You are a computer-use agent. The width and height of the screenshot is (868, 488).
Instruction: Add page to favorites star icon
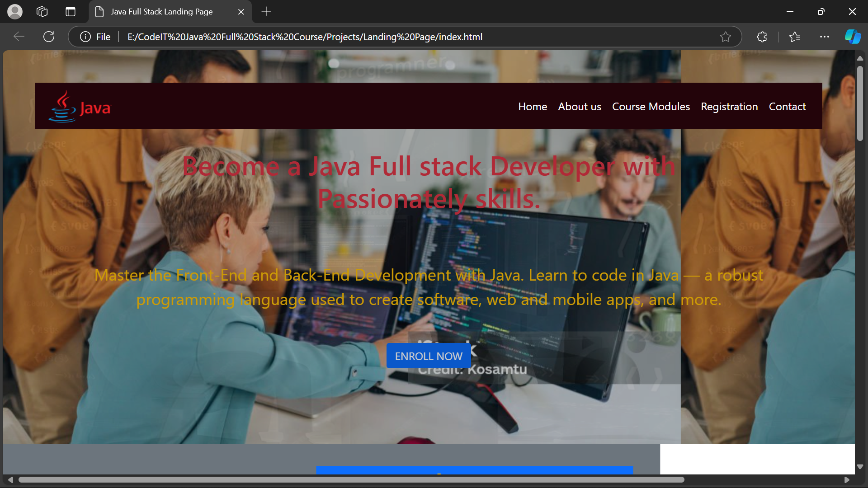(726, 37)
